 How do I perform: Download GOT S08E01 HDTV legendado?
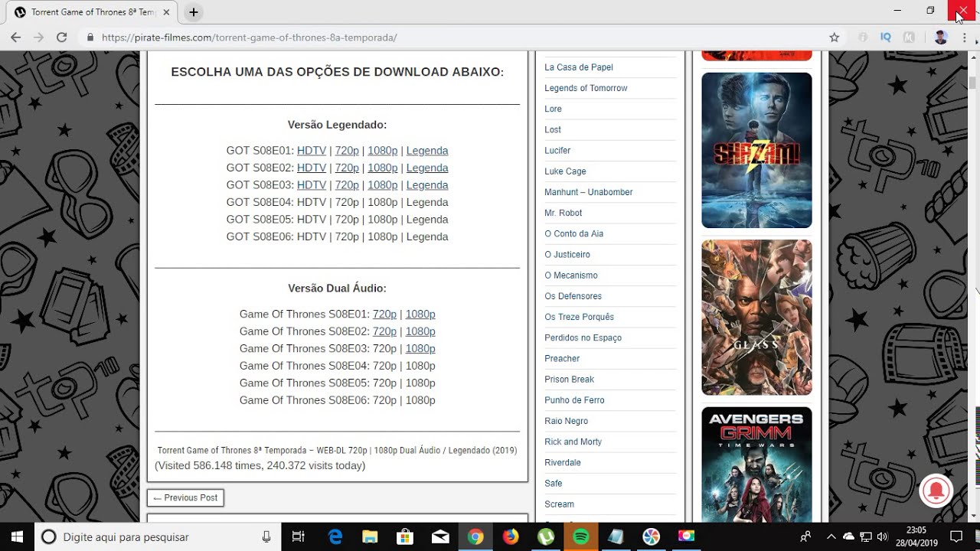click(x=312, y=151)
